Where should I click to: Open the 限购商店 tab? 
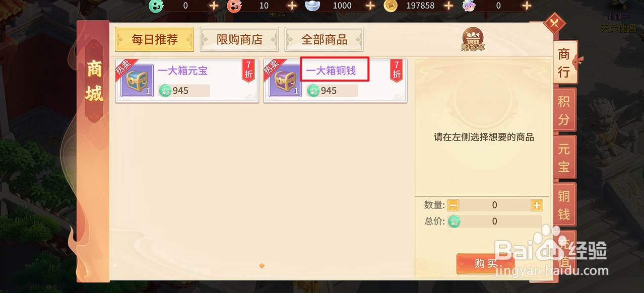point(239,39)
